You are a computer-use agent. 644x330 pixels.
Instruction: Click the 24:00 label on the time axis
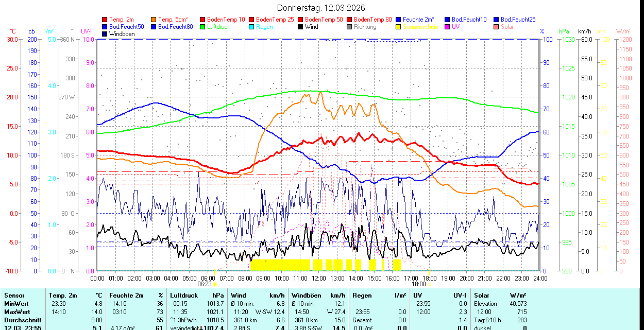pos(539,278)
